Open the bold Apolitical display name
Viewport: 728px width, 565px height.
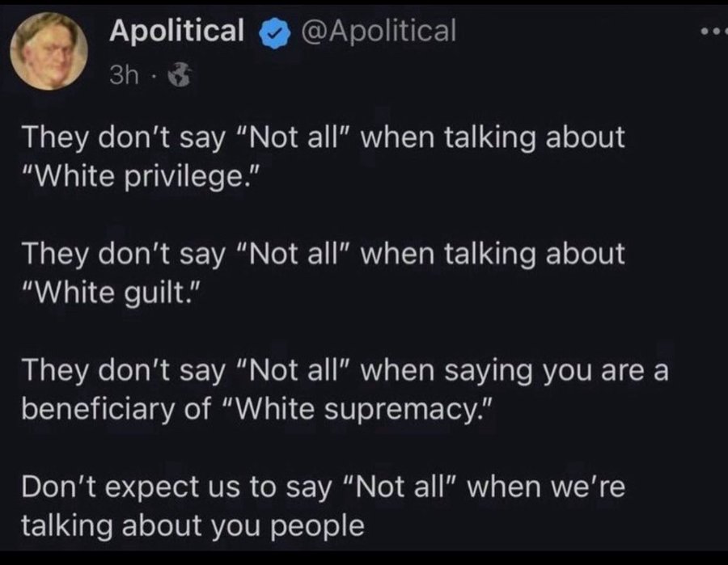click(177, 31)
